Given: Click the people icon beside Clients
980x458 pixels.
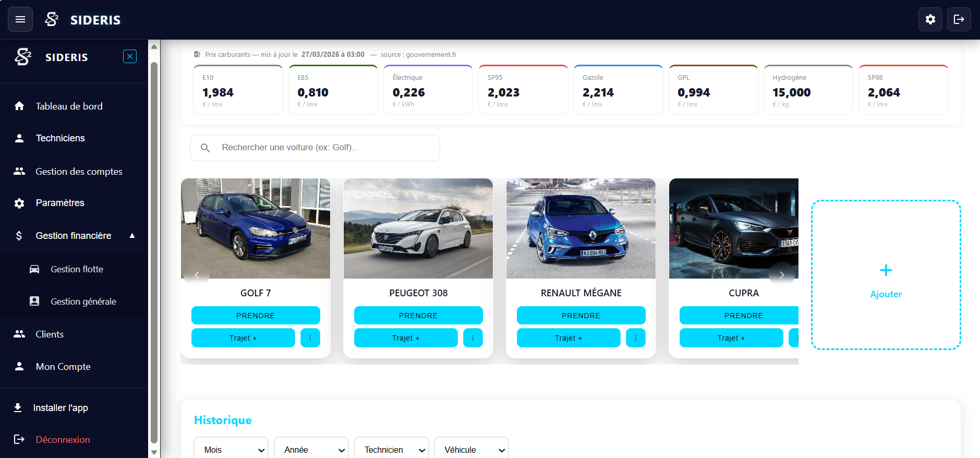Looking at the screenshot, I should tap(19, 334).
